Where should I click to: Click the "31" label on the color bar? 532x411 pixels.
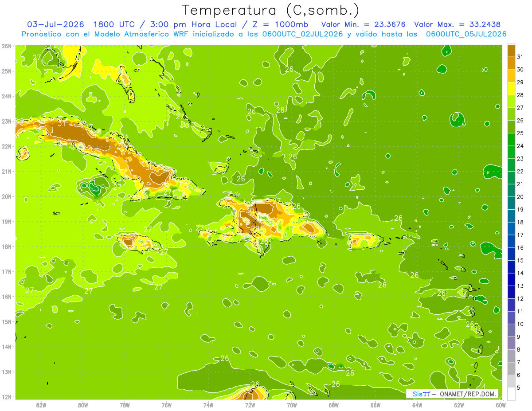(520, 56)
